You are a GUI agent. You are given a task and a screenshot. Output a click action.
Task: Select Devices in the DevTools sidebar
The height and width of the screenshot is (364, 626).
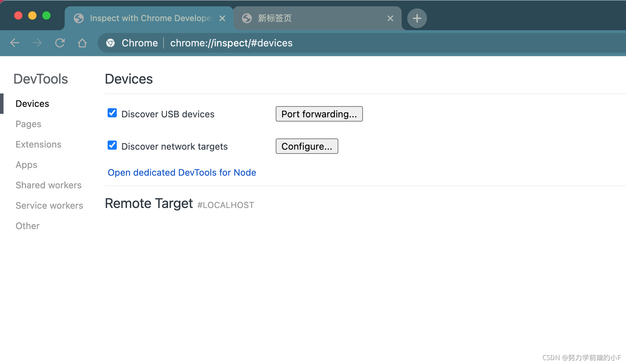(x=32, y=104)
